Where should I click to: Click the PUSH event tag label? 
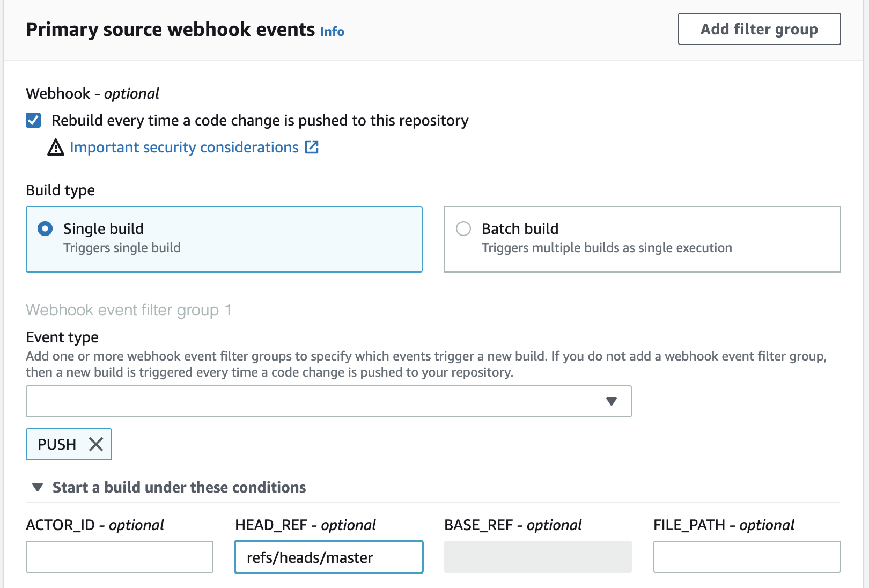[57, 444]
